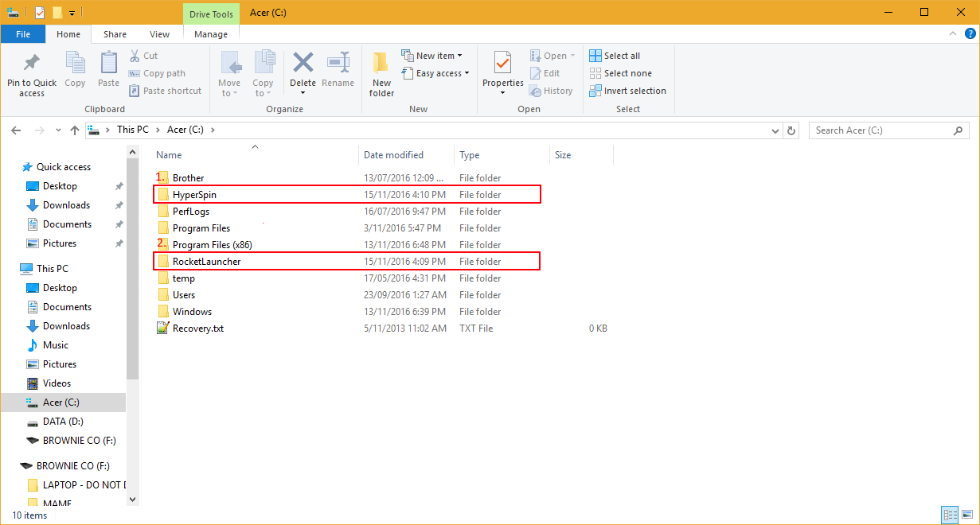Image resolution: width=980 pixels, height=525 pixels.
Task: Click New folder icon in title bar toolbar
Action: [x=57, y=12]
